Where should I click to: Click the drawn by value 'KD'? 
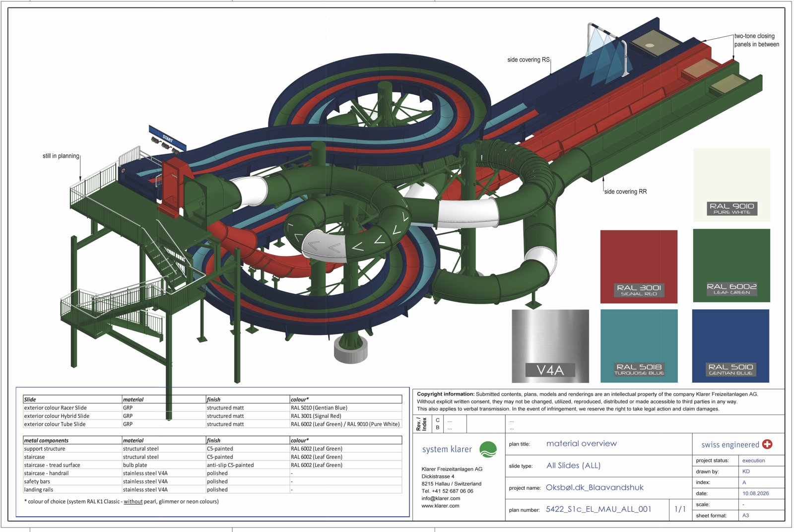point(746,471)
